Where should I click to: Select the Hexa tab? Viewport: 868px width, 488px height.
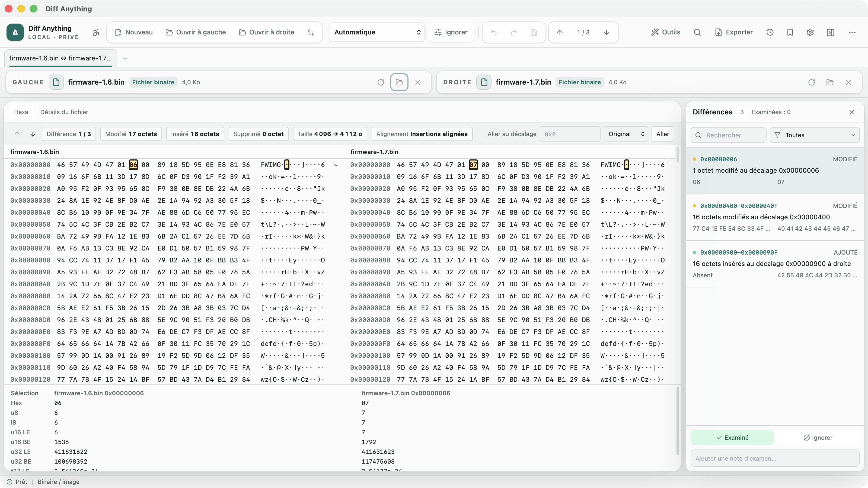click(21, 112)
